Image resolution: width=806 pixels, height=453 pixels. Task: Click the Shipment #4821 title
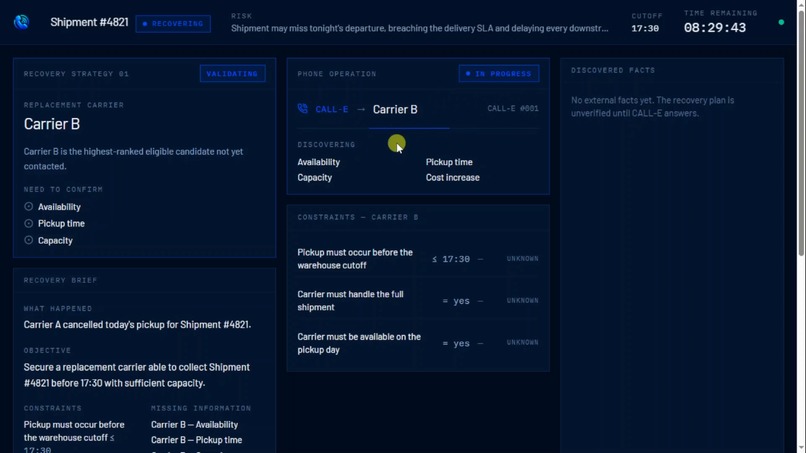click(89, 22)
